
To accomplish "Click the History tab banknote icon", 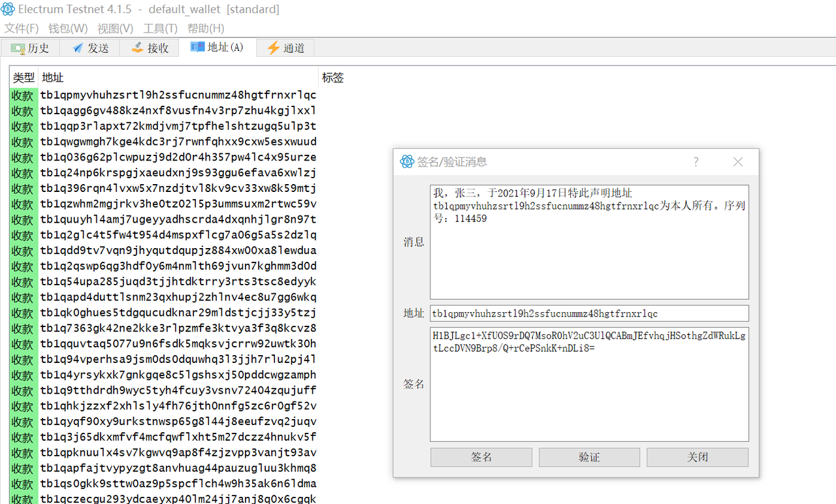I will 18,48.
